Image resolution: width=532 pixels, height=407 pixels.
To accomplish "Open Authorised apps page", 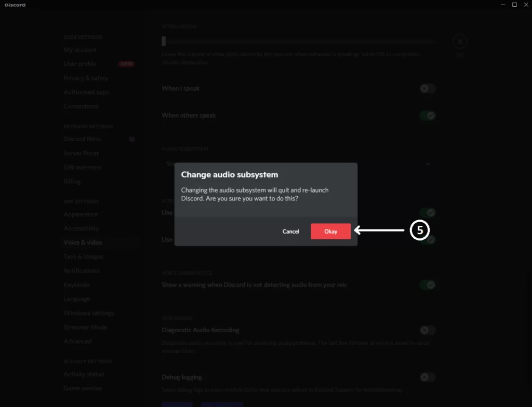I will 86,92.
